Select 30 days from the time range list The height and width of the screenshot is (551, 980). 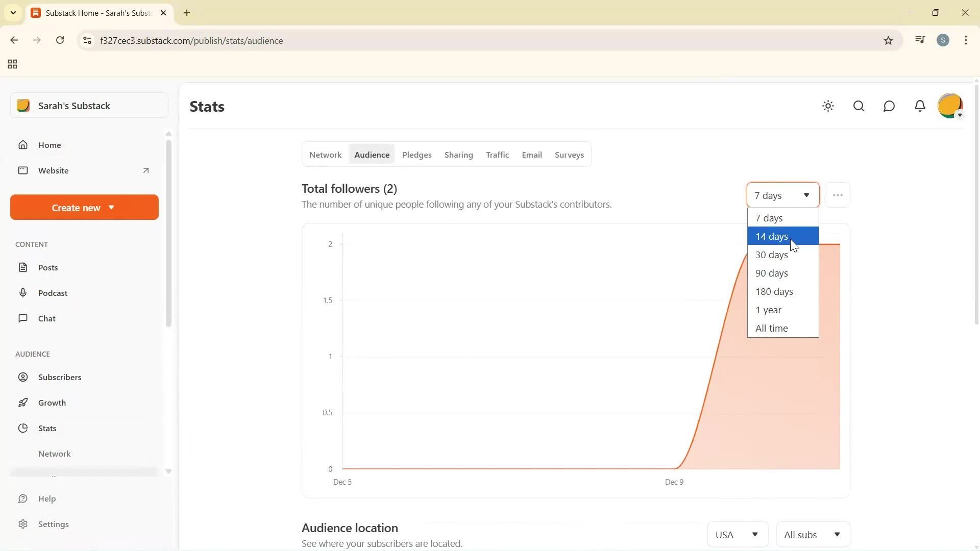click(771, 255)
